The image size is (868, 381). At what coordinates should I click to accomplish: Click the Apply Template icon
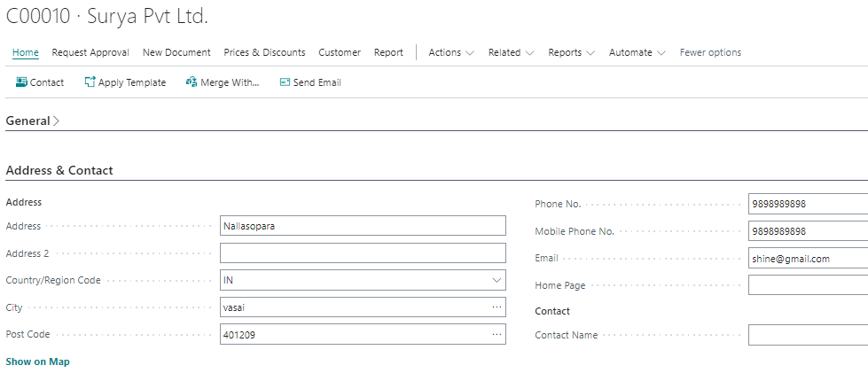pyautogui.click(x=90, y=82)
